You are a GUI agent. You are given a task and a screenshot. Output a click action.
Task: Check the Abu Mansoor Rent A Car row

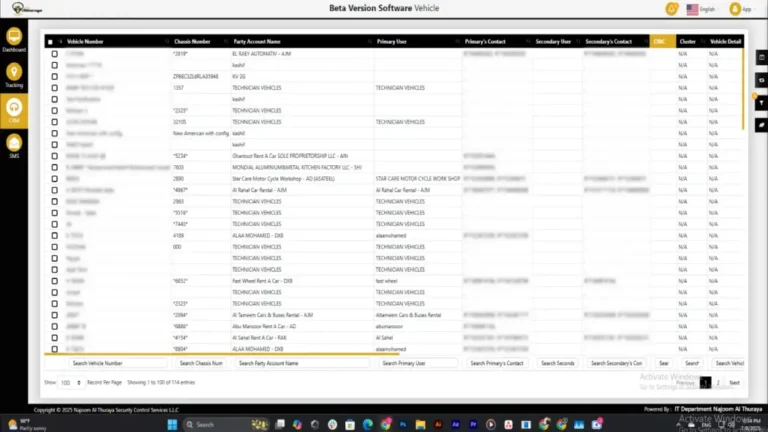[54, 326]
